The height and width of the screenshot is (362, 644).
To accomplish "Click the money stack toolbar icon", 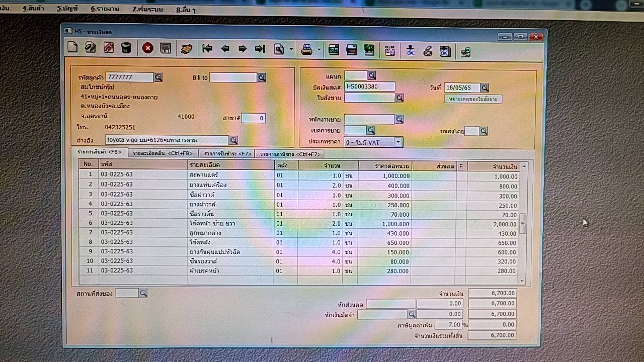I will coord(186,49).
